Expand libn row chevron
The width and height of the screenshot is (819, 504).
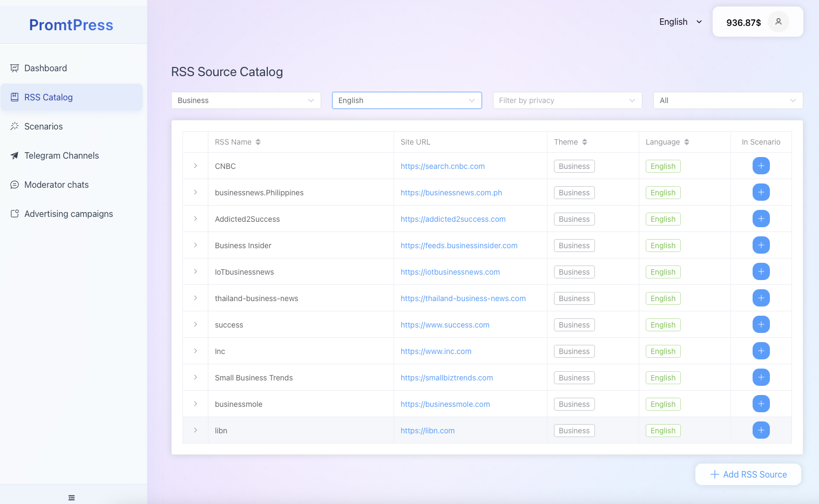click(x=195, y=430)
